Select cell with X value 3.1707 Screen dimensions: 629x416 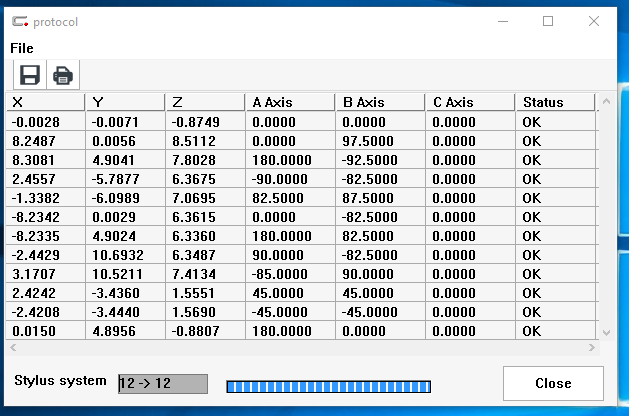click(45, 274)
